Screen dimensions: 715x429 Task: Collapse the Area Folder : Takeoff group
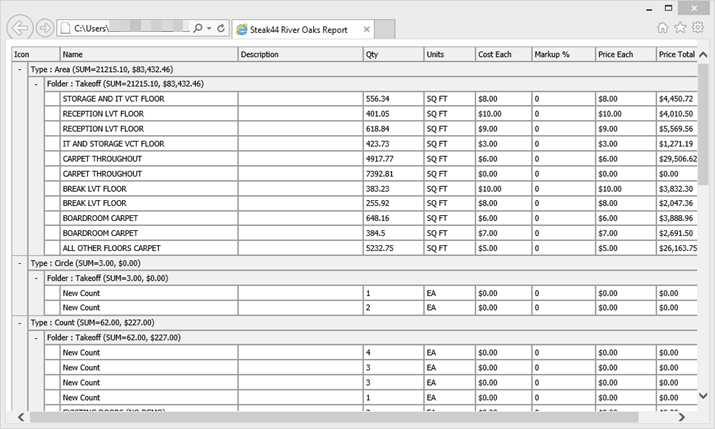36,84
